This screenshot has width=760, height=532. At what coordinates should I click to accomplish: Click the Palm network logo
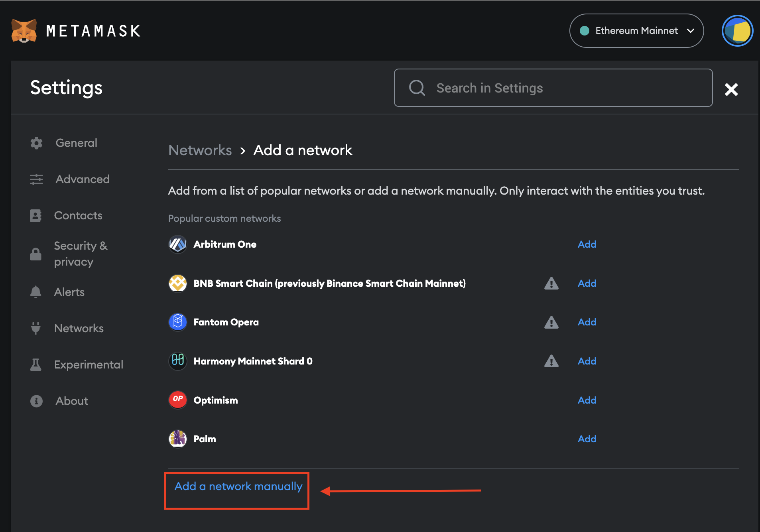[x=178, y=439]
